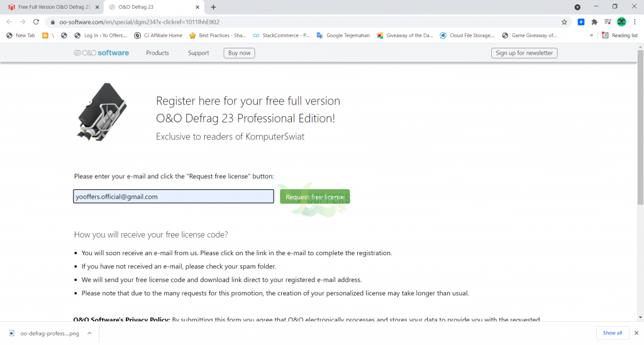Click Sign up for newsletter
The image size is (644, 345).
pos(524,53)
